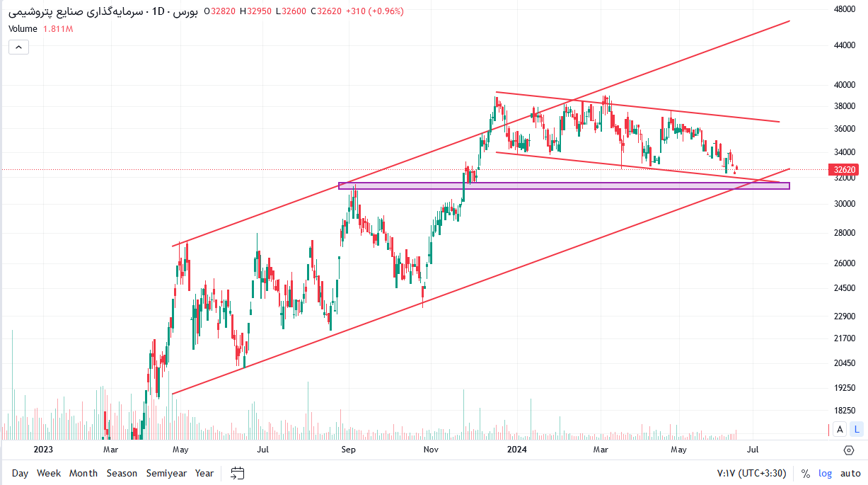
Task: Select the purple support zone rectangle
Action: (564, 186)
